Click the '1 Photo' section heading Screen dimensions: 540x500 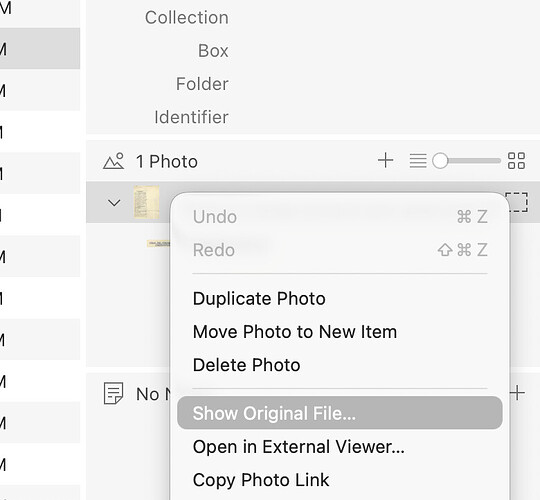click(167, 162)
